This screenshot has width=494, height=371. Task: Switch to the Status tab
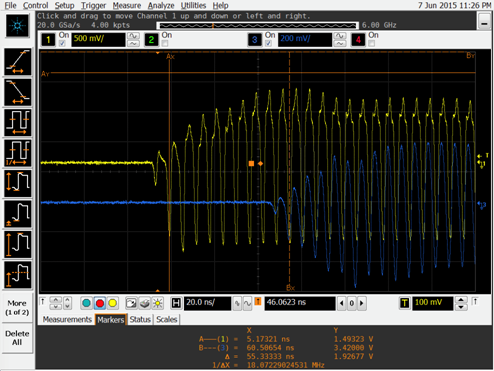(140, 319)
